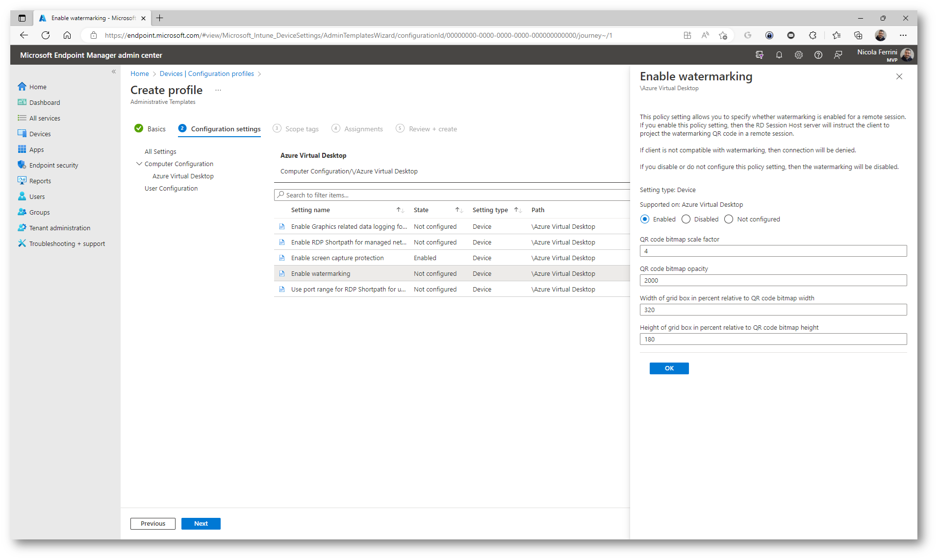Click the Next button
This screenshot has height=560, width=938.
(x=201, y=523)
